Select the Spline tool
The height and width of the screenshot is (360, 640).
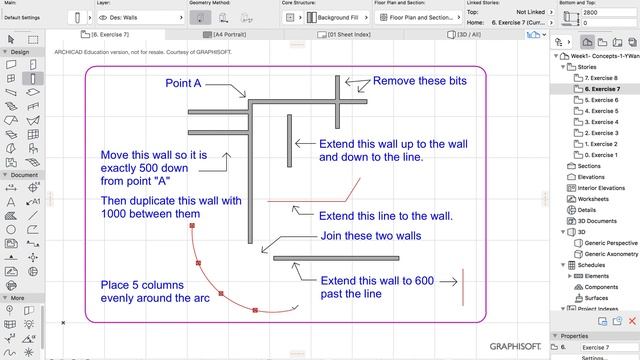click(10, 352)
